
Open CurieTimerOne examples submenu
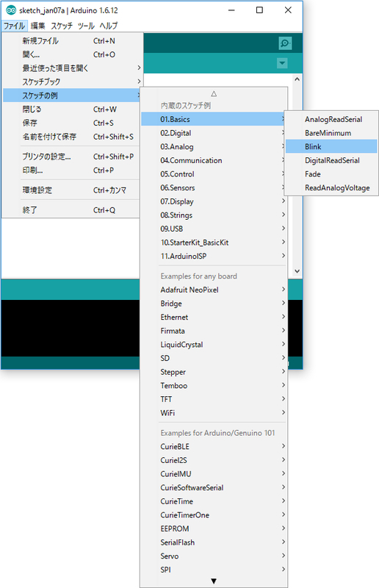(214, 515)
